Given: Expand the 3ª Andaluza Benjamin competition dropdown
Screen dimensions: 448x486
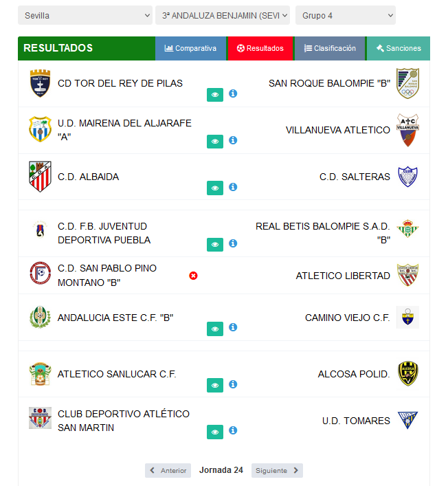Looking at the screenshot, I should 223,15.
